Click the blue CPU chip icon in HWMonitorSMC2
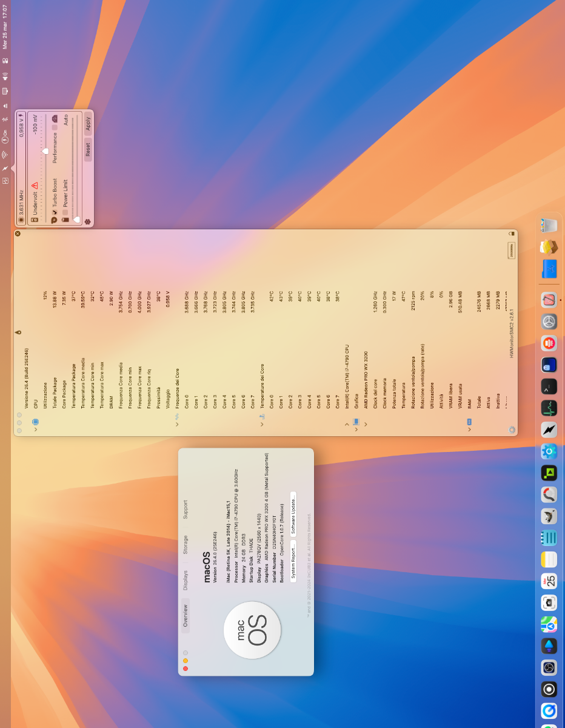This screenshot has width=565, height=728. point(35,422)
